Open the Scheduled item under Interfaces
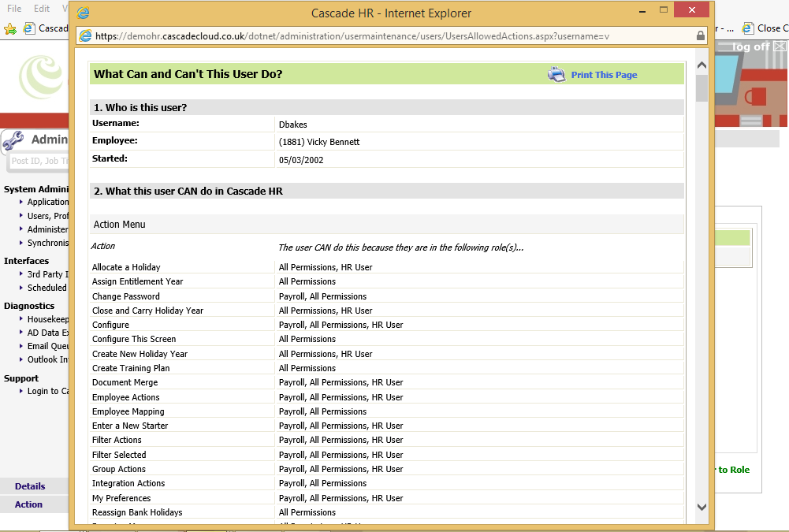The image size is (789, 532). pos(47,288)
